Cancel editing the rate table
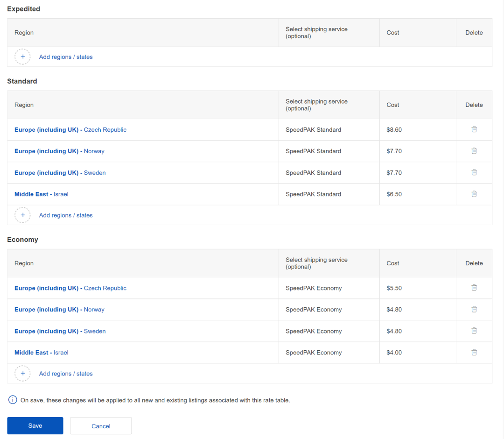The image size is (504, 439). click(101, 426)
